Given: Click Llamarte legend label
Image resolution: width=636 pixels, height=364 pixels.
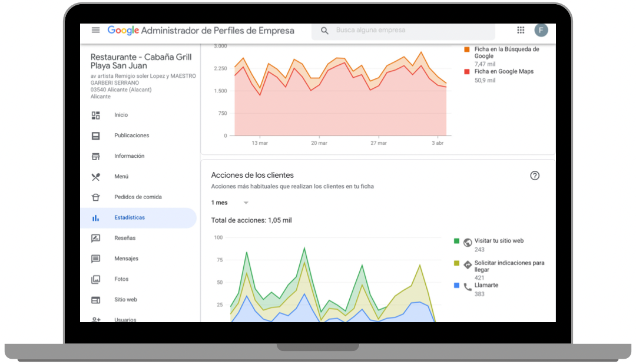Looking at the screenshot, I should pyautogui.click(x=486, y=285).
